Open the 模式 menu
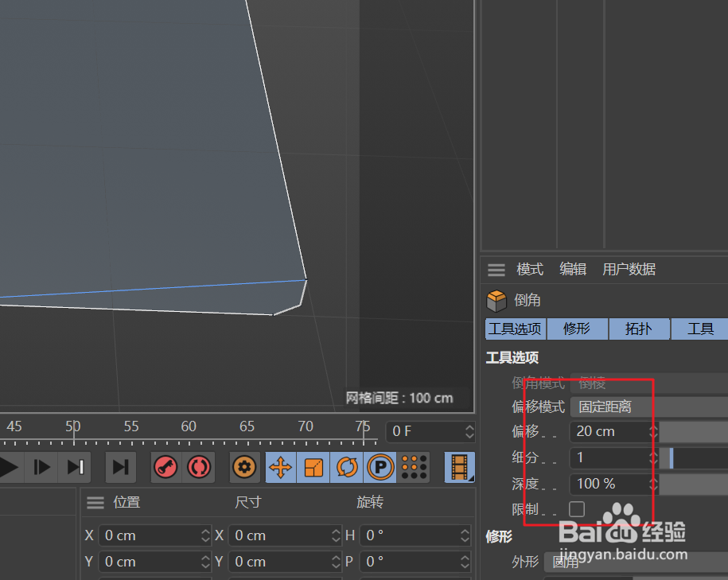This screenshot has height=580, width=728. click(x=529, y=269)
